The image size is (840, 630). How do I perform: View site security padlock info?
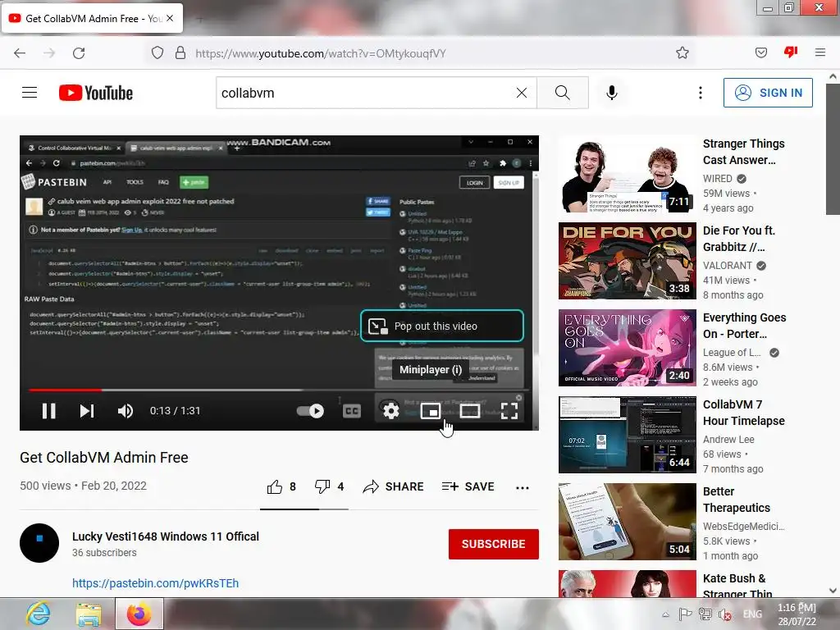click(180, 53)
